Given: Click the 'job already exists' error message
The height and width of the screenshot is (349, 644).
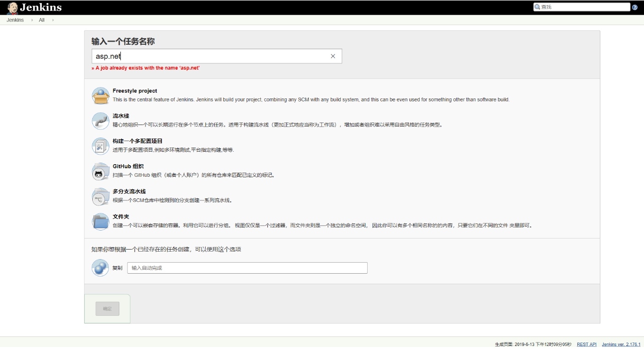Looking at the screenshot, I should [x=145, y=68].
